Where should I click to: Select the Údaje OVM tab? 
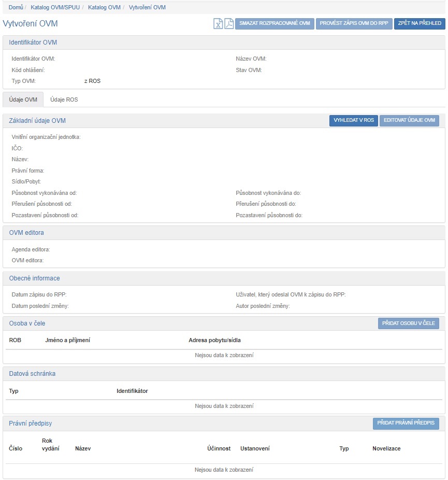[x=23, y=100]
